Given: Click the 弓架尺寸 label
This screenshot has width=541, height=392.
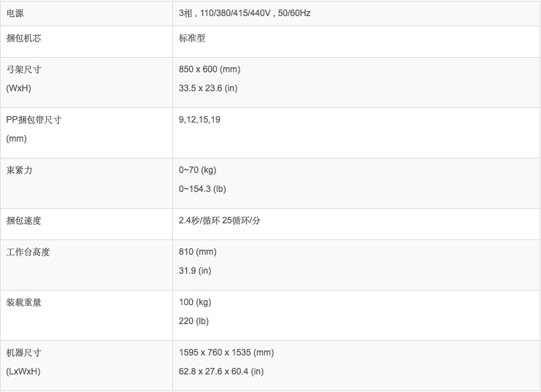Looking at the screenshot, I should point(24,69).
